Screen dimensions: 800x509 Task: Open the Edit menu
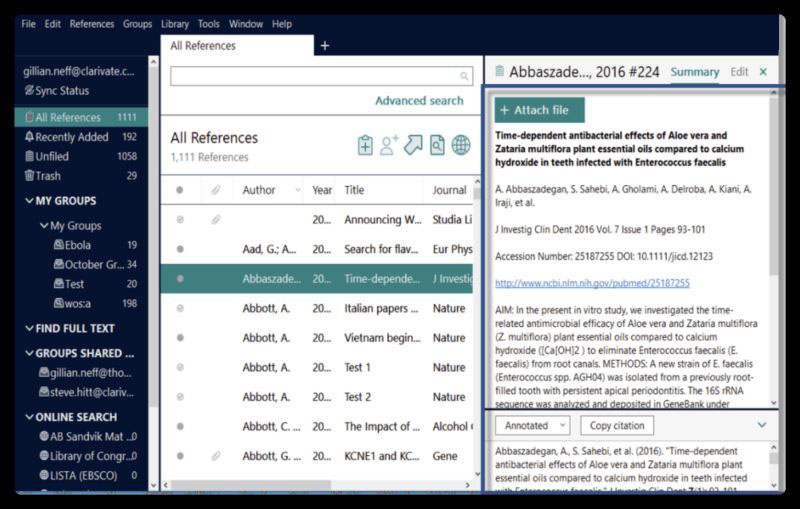tap(53, 24)
